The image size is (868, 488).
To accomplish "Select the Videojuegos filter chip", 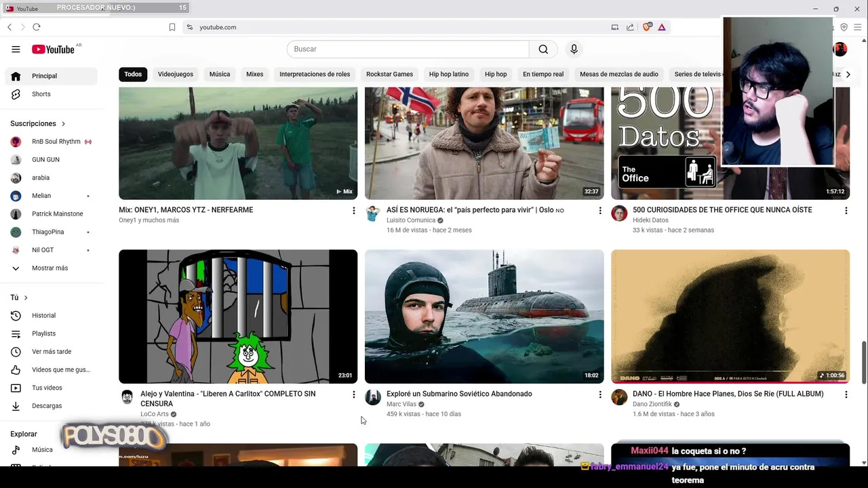I will click(176, 74).
